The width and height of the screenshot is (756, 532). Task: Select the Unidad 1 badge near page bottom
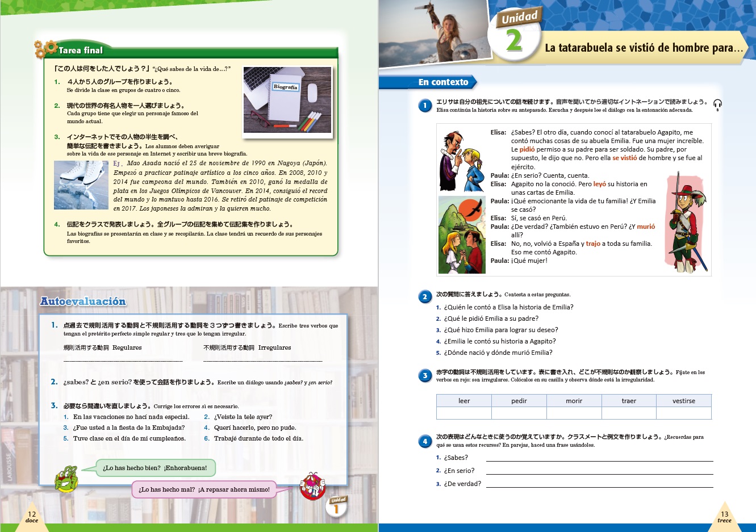337,506
